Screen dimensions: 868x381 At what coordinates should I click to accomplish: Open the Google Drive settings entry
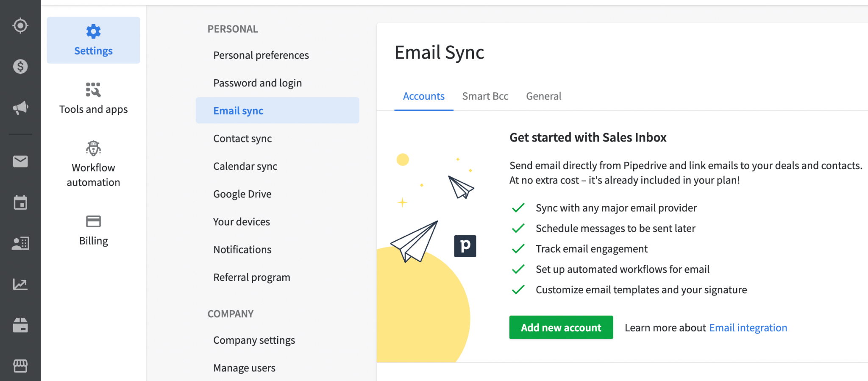(242, 194)
